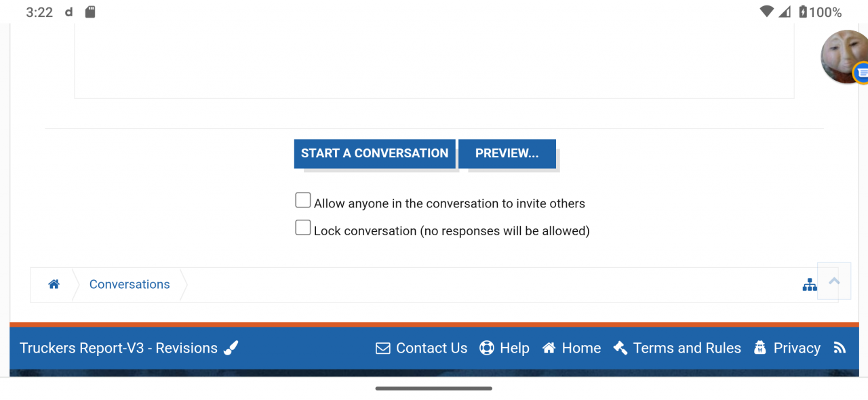The height and width of the screenshot is (400, 868).
Task: Open Conversations breadcrumb item
Action: [130, 285]
